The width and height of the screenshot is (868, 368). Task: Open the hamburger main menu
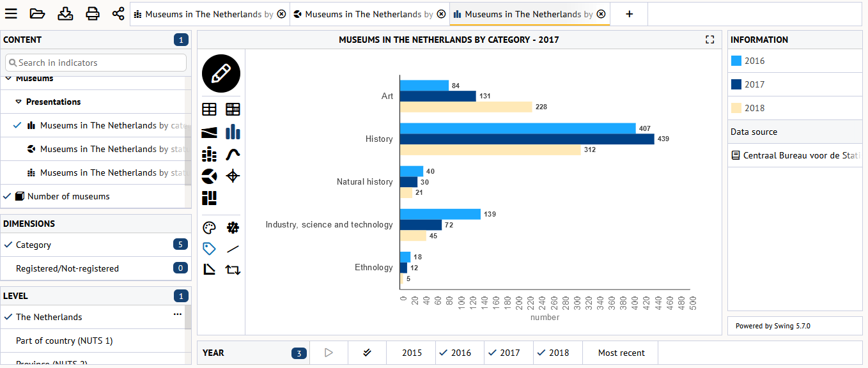click(11, 14)
